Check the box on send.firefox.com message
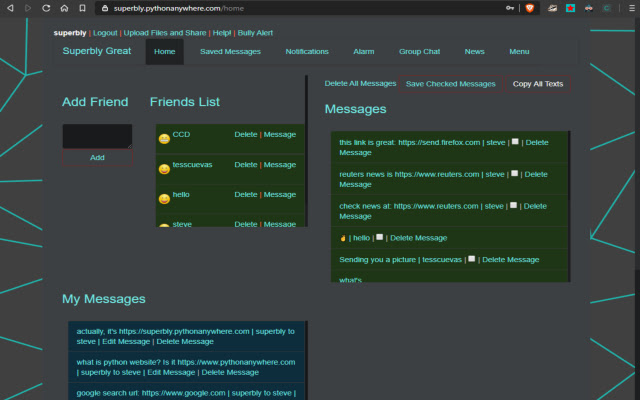The image size is (640, 400). pos(515,142)
